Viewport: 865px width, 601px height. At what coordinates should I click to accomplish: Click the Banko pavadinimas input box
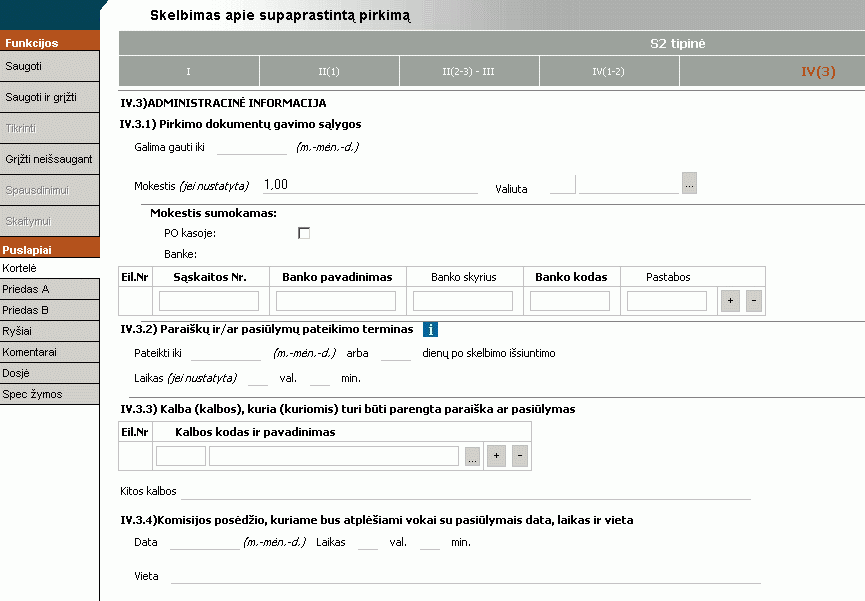pos(336,301)
